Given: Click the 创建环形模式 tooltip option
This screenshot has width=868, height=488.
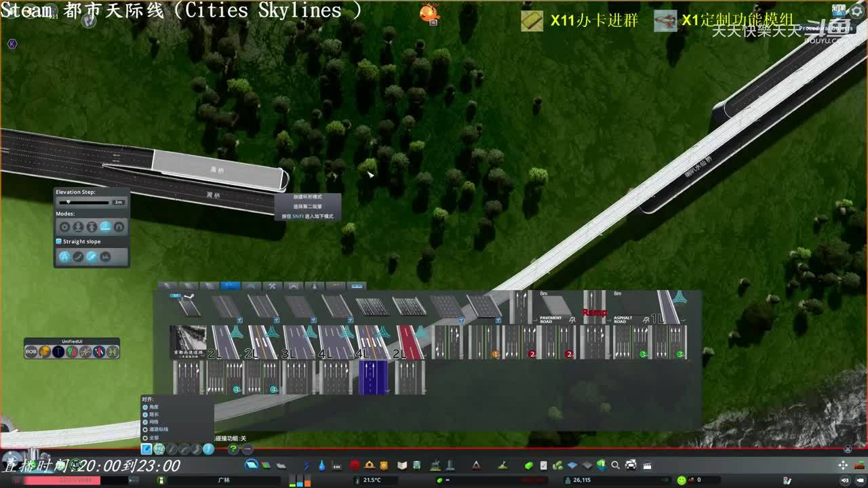Looking at the screenshot, I should coord(307,197).
